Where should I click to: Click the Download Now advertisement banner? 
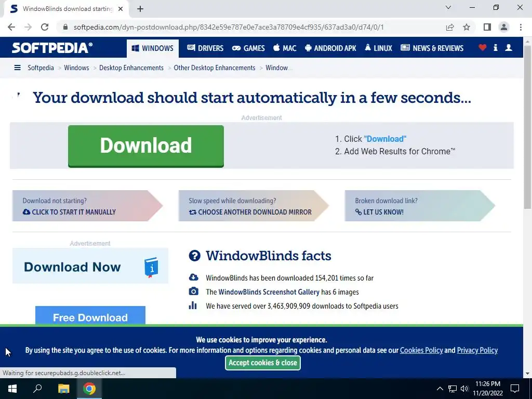coord(90,266)
